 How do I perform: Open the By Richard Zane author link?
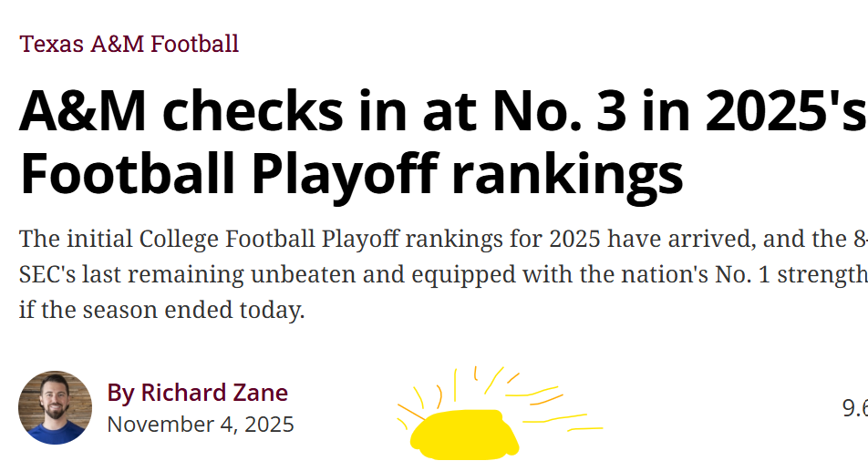point(198,393)
